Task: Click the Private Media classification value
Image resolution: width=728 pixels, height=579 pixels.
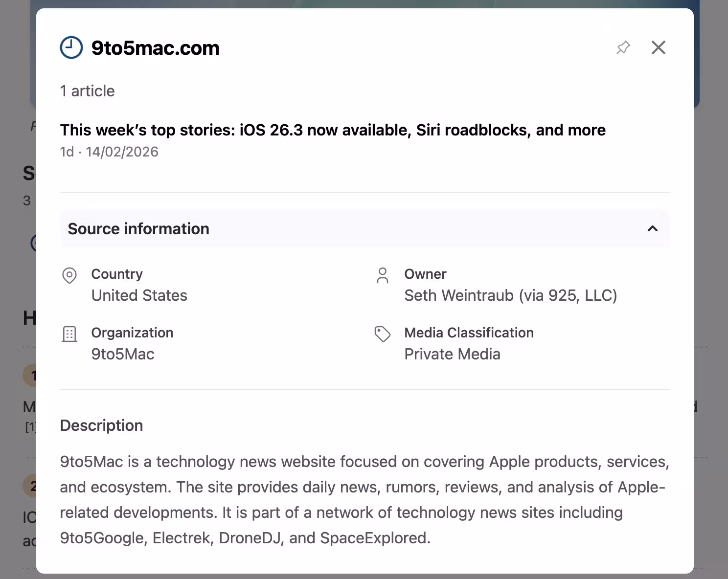Action: pyautogui.click(x=452, y=354)
